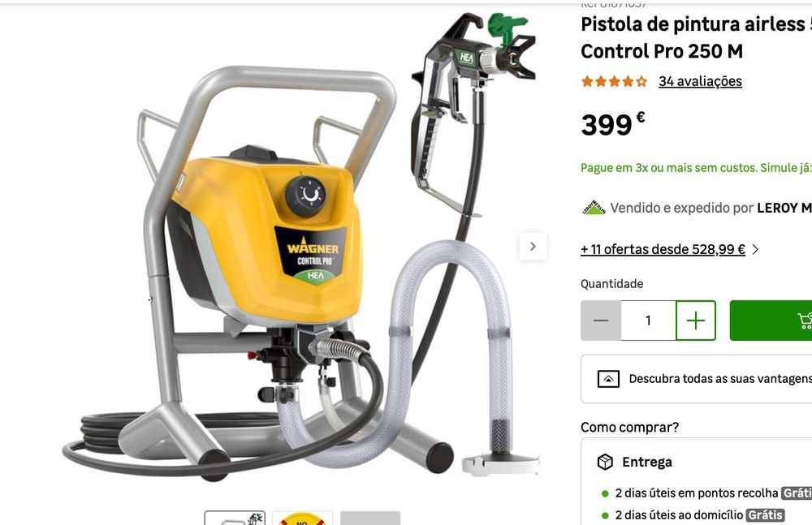Edit the quantity input field

pyautogui.click(x=648, y=321)
